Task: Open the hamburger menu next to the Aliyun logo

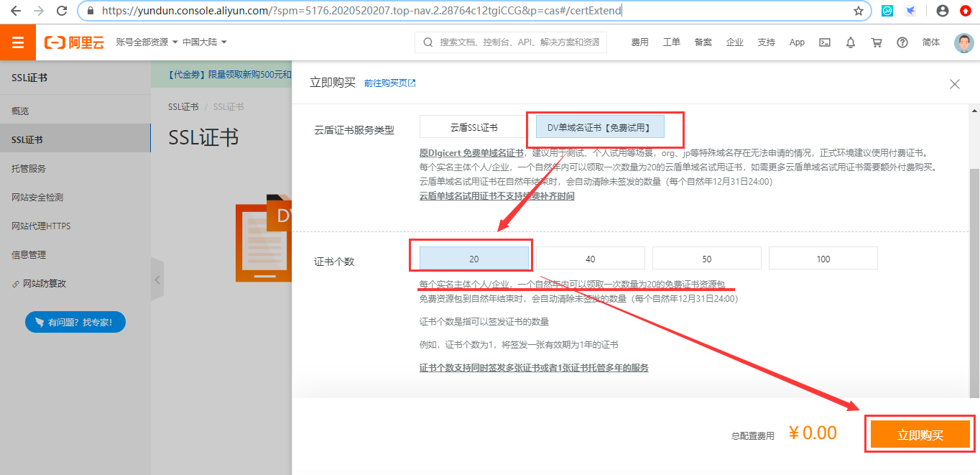Action: (x=18, y=42)
